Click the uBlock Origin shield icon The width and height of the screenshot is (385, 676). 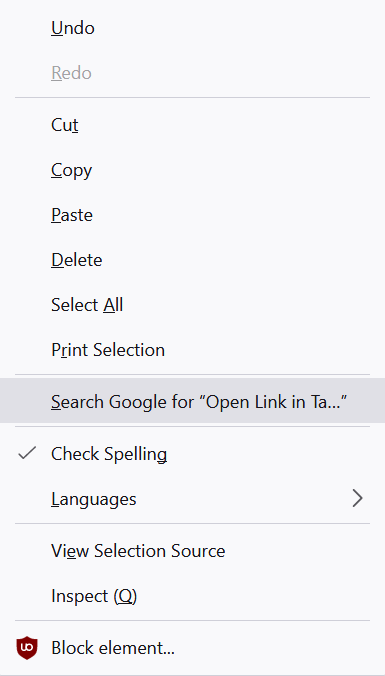[x=27, y=648]
